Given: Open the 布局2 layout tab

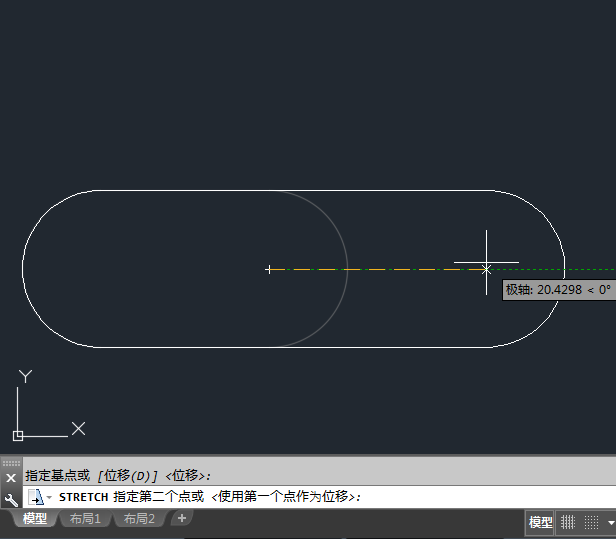Looking at the screenshot, I should (139, 519).
